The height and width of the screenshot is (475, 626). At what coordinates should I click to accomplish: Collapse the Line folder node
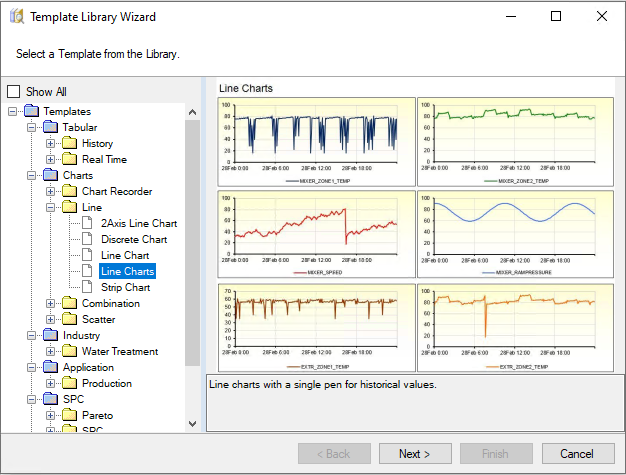click(x=51, y=208)
